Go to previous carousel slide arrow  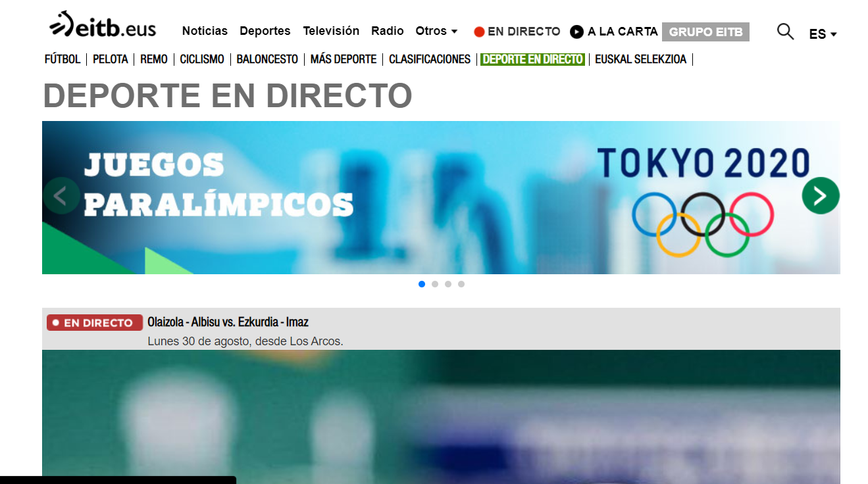pyautogui.click(x=61, y=196)
